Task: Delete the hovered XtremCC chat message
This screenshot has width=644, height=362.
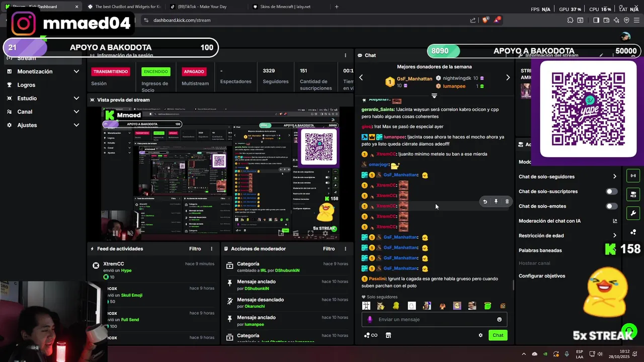Action: (507, 202)
